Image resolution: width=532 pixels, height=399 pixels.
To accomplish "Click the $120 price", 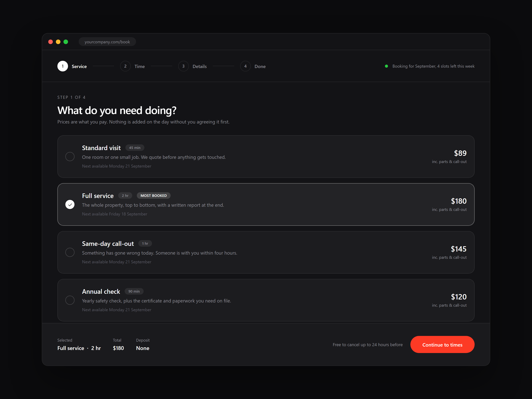I will (x=459, y=297).
